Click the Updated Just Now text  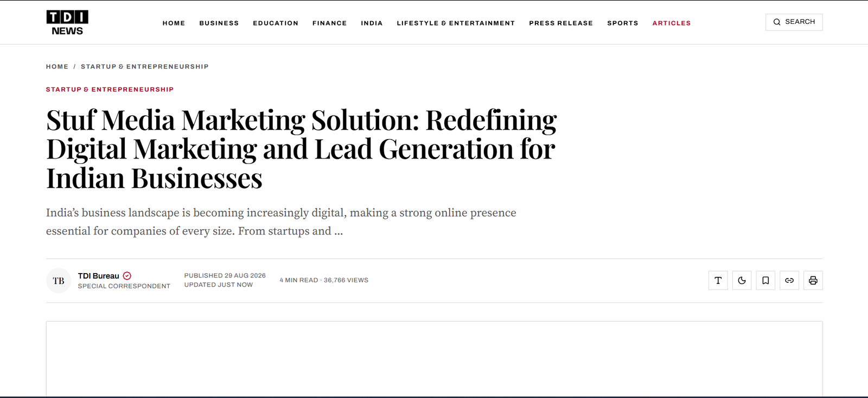(x=218, y=285)
